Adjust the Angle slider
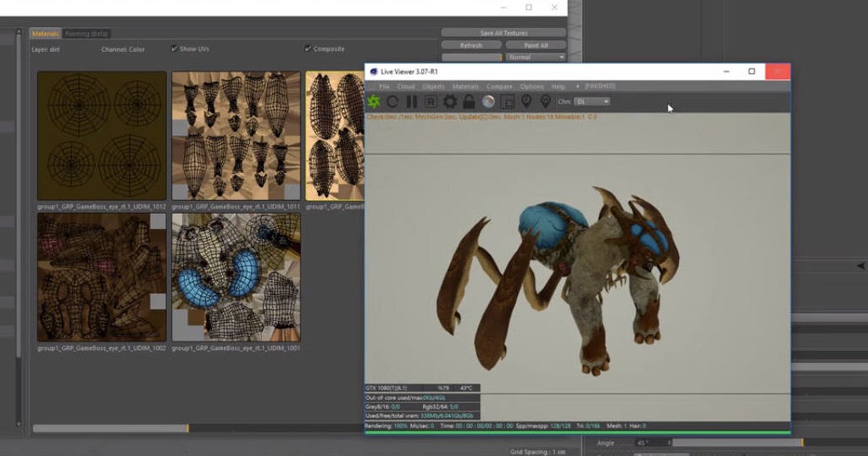The width and height of the screenshot is (868, 456). [x=738, y=442]
